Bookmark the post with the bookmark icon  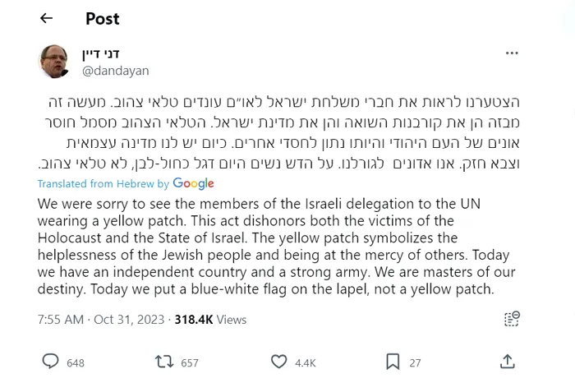pos(393,362)
